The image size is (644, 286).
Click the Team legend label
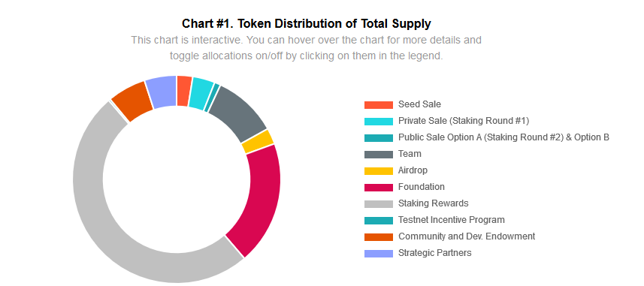[410, 154]
